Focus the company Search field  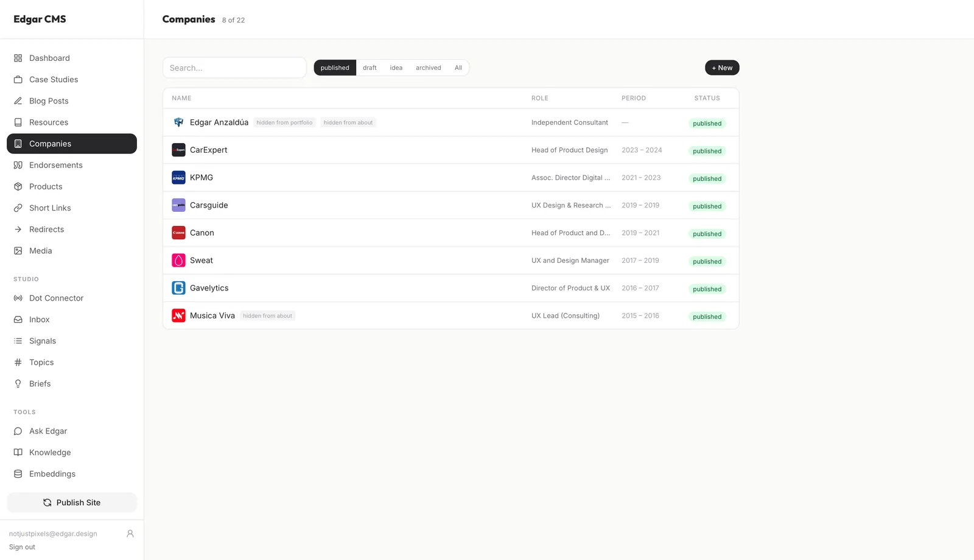234,68
